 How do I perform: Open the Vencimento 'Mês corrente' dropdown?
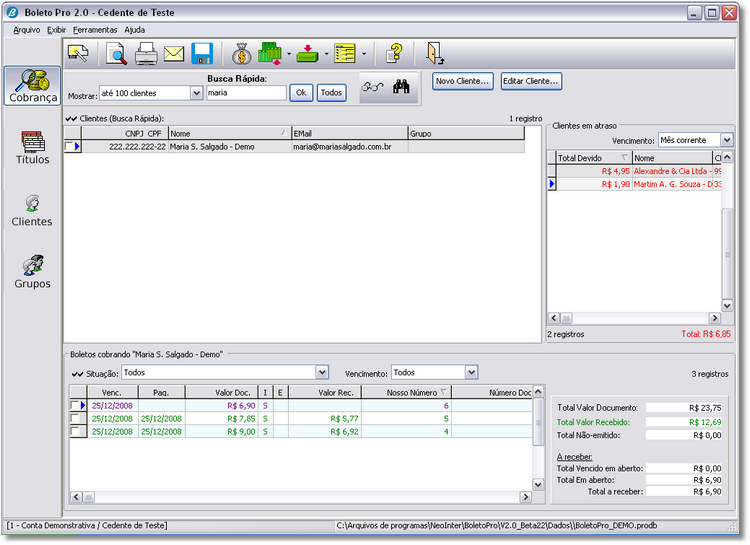pyautogui.click(x=727, y=140)
